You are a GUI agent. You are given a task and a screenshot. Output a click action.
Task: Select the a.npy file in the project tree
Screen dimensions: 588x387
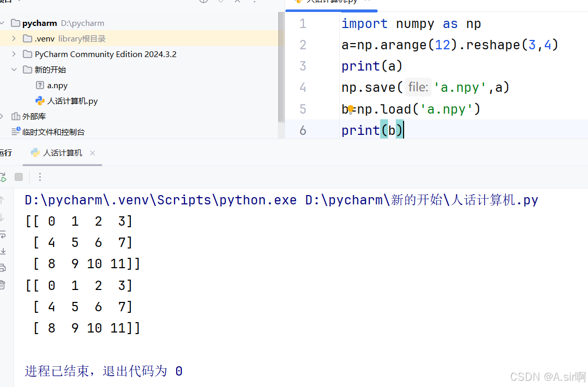click(x=57, y=85)
